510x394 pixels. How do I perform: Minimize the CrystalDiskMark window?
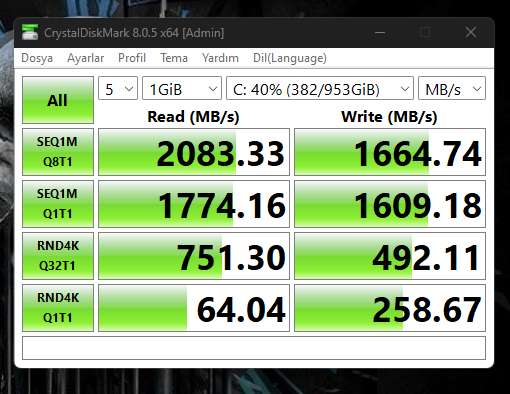pos(380,32)
